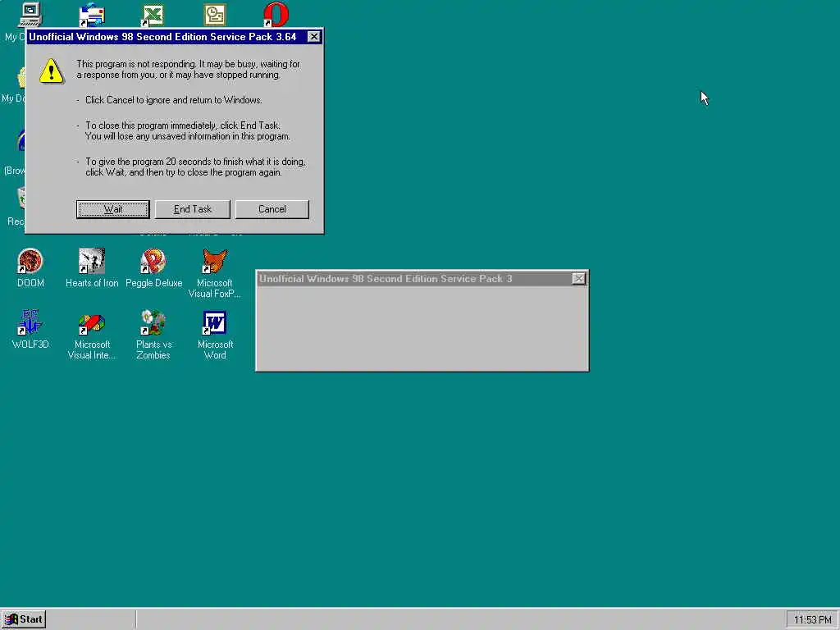Select the DOOM desktop shortcut

30,268
